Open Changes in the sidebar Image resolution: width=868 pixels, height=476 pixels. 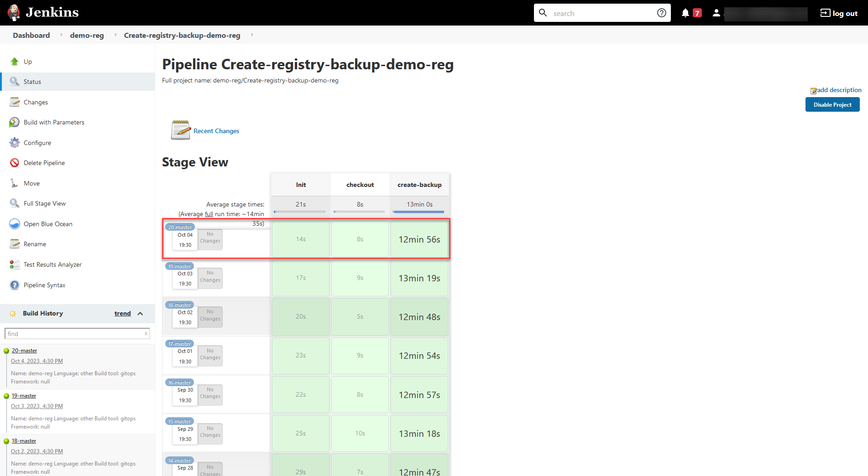[36, 102]
